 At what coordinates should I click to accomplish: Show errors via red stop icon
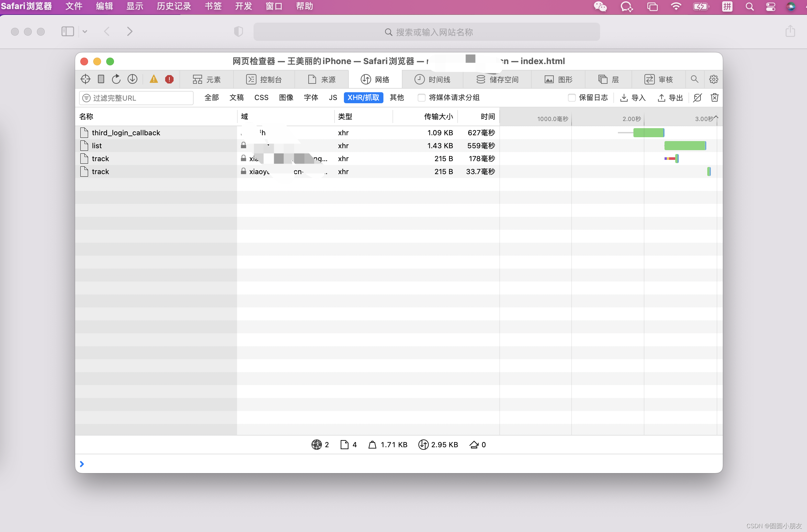(169, 79)
